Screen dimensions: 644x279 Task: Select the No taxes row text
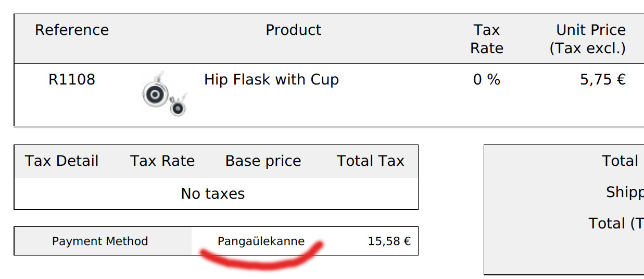213,194
